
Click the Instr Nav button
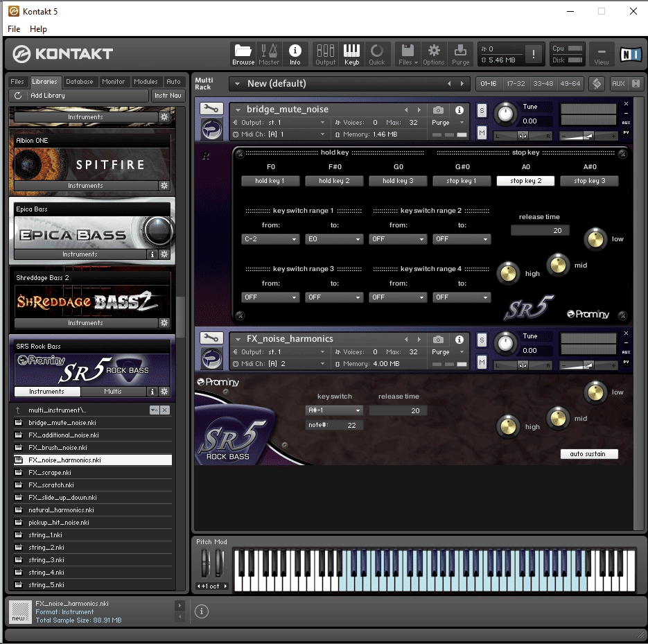[x=168, y=96]
